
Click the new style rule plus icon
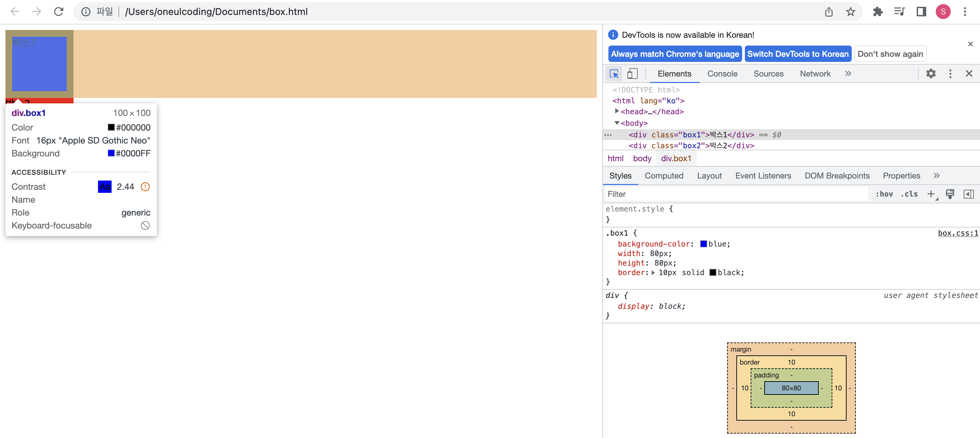(x=930, y=194)
